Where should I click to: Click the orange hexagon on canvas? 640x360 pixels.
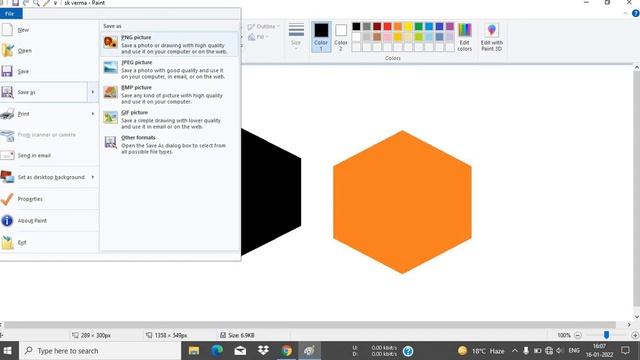point(402,202)
